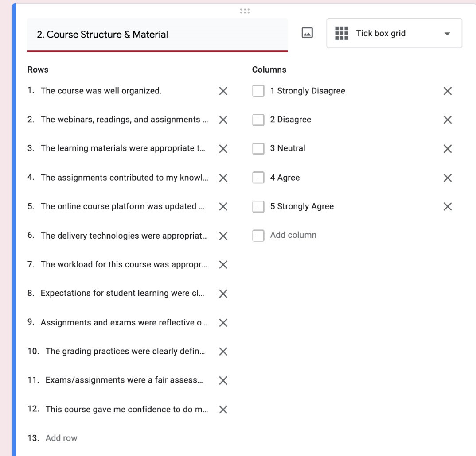Delete row 5 about online course platform
The image size is (476, 456).
tap(223, 207)
